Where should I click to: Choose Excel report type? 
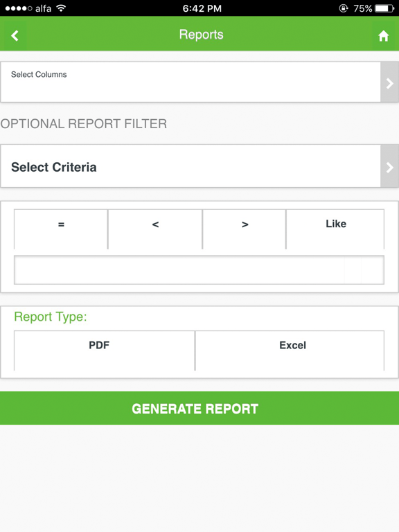290,351
